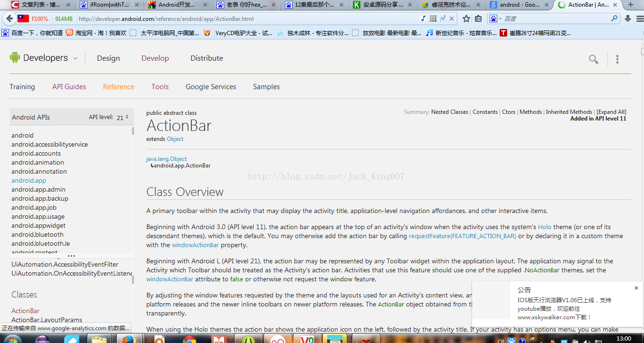Click the download arrow icon in toolbar
The height and width of the screenshot is (343, 644).
[628, 19]
